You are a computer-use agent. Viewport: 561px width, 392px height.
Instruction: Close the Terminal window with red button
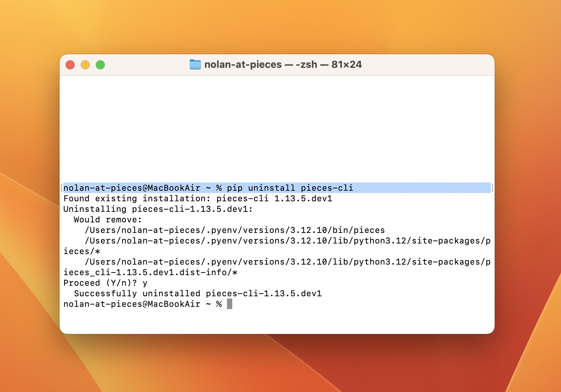point(70,65)
